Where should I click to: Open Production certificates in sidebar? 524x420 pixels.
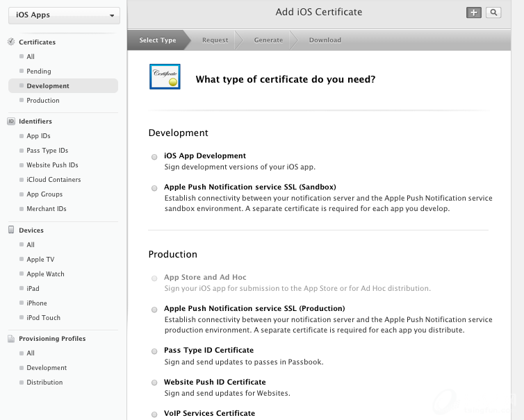43,101
